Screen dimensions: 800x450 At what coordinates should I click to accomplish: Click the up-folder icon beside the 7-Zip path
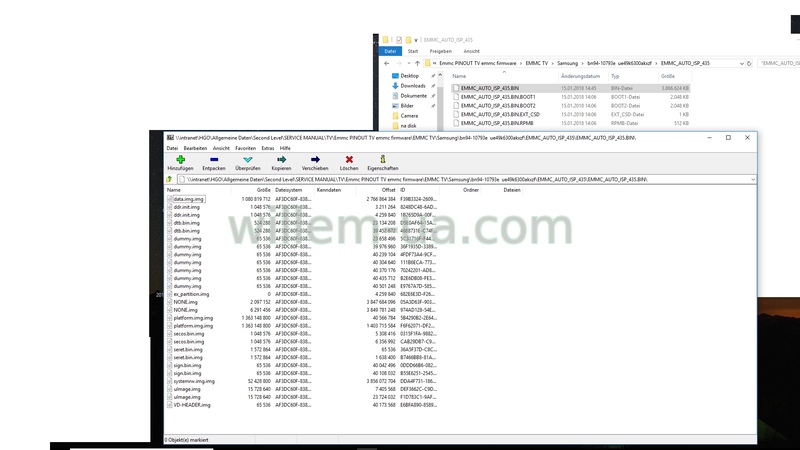[x=169, y=179]
